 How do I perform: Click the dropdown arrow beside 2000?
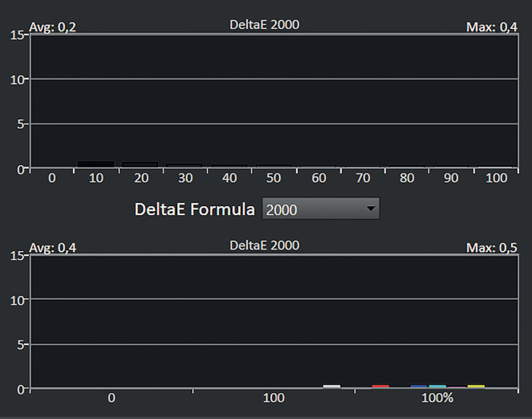(370, 209)
